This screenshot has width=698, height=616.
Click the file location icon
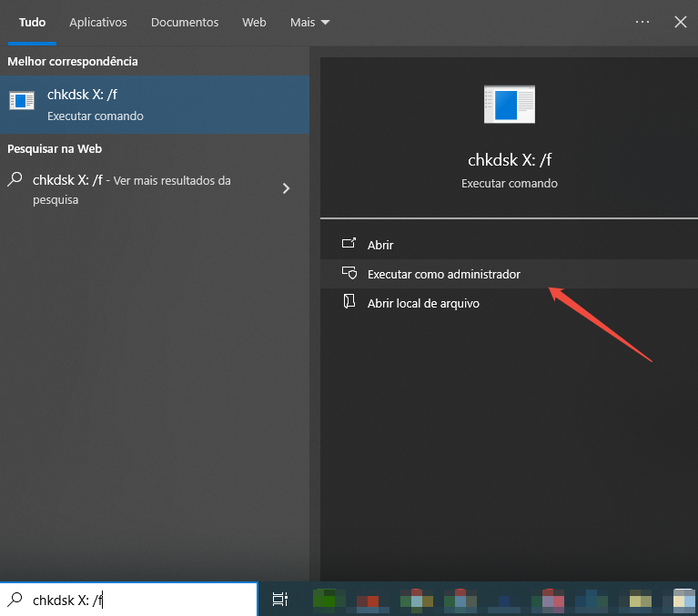[349, 302]
